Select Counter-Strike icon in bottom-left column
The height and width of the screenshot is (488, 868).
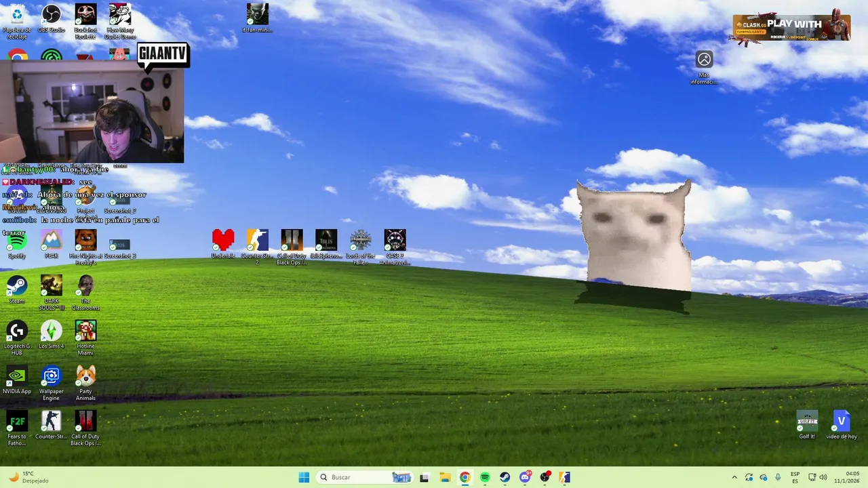(x=52, y=425)
